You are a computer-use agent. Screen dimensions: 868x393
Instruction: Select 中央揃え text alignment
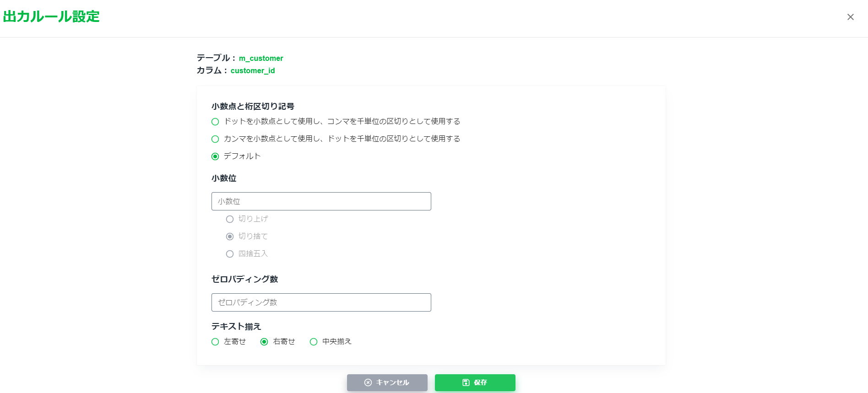point(314,342)
